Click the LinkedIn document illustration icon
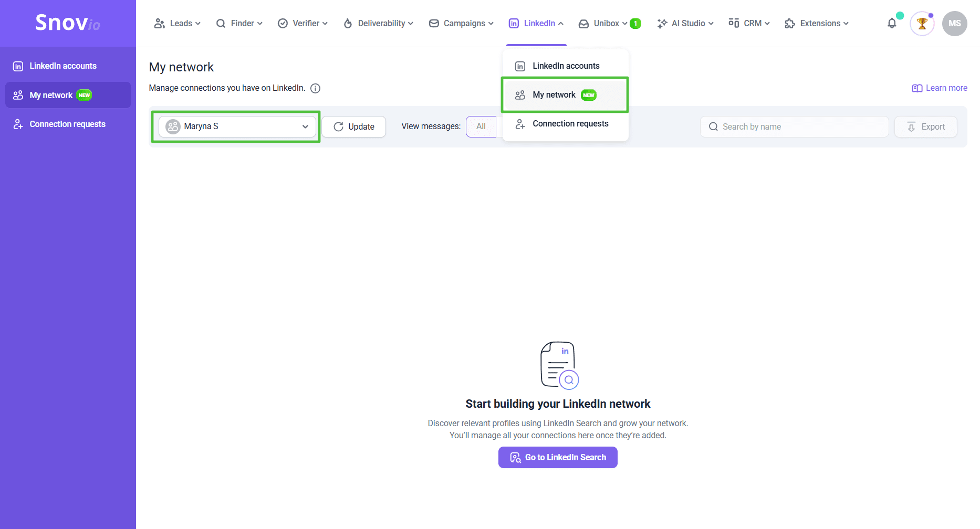 click(559, 365)
